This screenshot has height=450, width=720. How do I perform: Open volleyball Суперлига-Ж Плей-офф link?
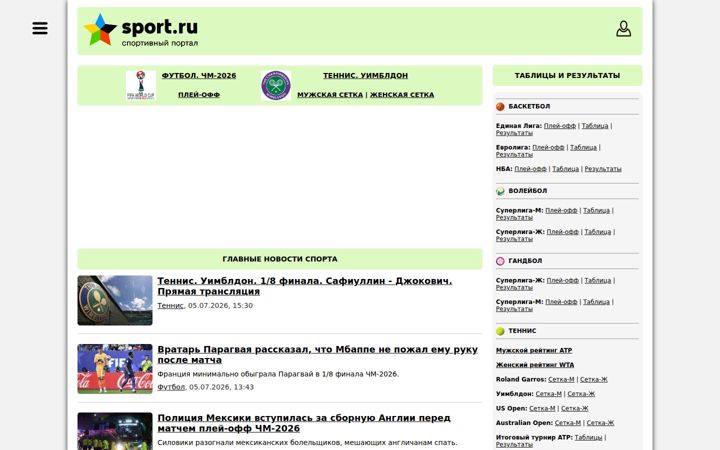562,232
